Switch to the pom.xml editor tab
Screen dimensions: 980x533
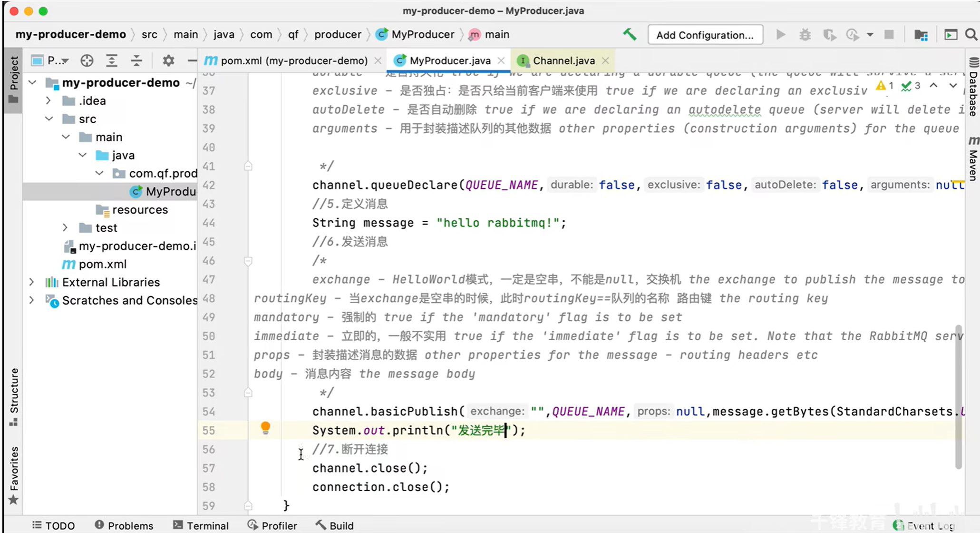pos(293,60)
